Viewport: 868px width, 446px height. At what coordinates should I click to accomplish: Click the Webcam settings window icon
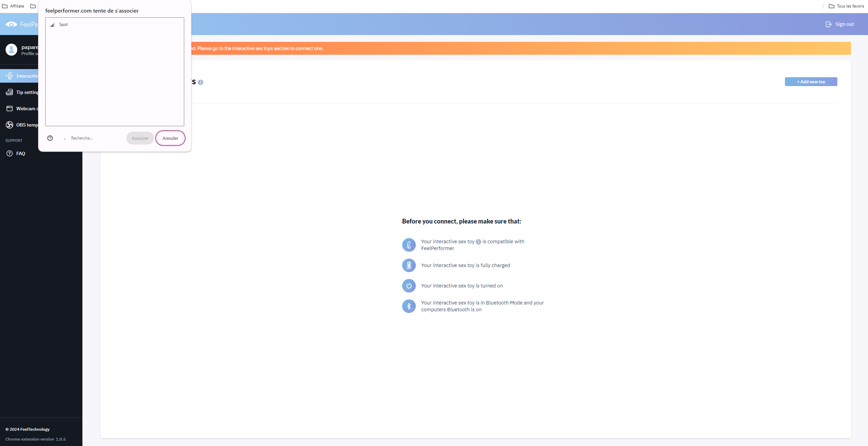pos(10,109)
